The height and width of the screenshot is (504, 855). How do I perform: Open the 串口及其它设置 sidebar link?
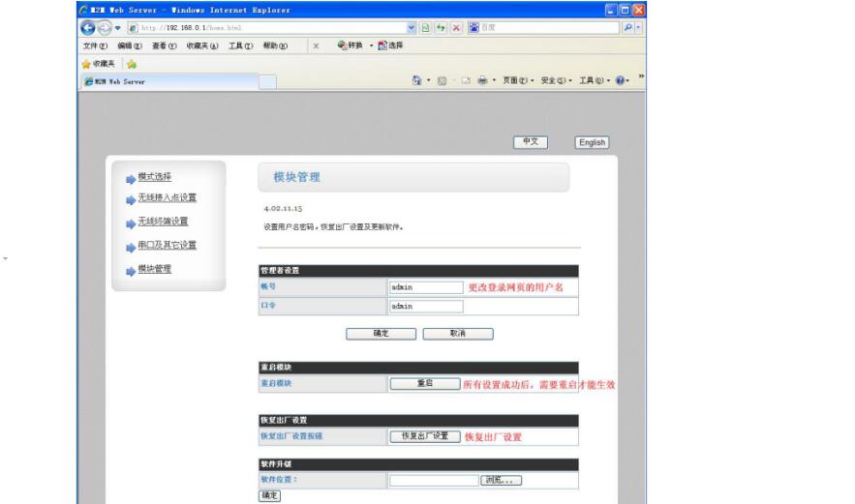[x=168, y=245]
